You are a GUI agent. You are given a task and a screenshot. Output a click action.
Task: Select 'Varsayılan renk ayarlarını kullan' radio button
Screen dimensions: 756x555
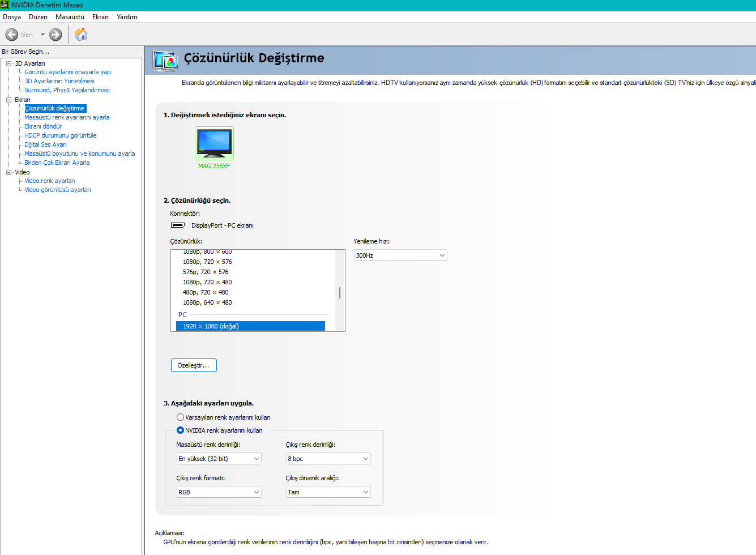(x=180, y=417)
